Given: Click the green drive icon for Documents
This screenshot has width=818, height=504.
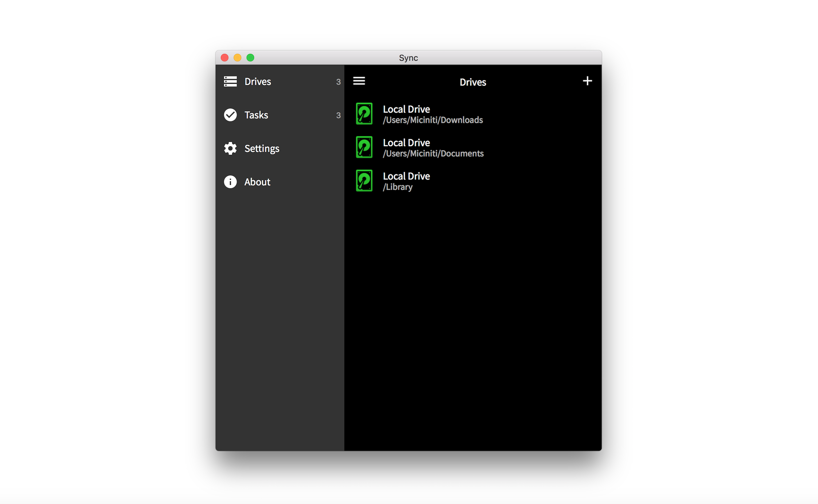Looking at the screenshot, I should pos(364,147).
